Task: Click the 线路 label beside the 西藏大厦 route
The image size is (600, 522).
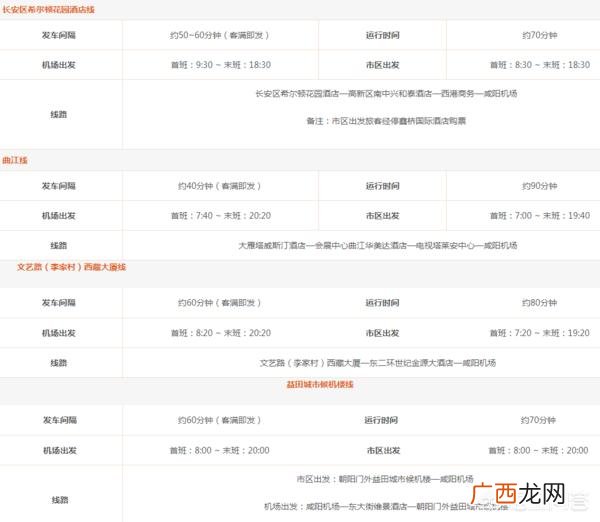Action: (x=59, y=363)
